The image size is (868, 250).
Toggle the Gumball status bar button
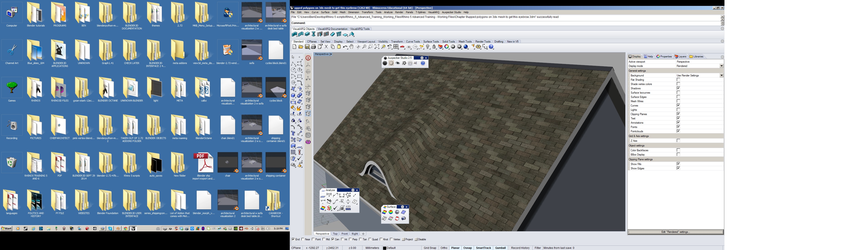500,248
